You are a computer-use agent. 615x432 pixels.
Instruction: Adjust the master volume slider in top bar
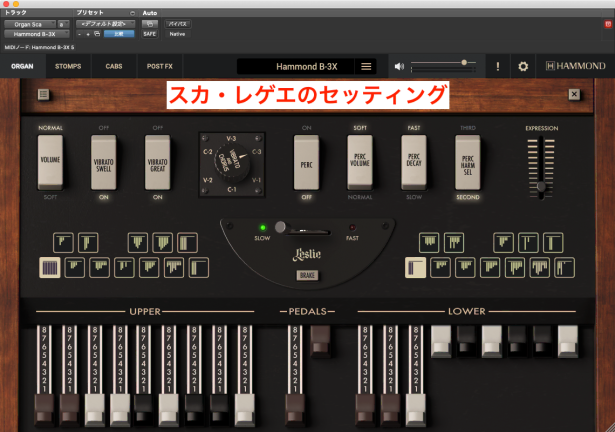coord(464,62)
